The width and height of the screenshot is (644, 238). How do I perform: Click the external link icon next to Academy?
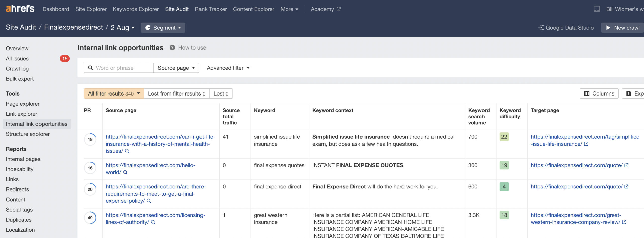coord(338,9)
